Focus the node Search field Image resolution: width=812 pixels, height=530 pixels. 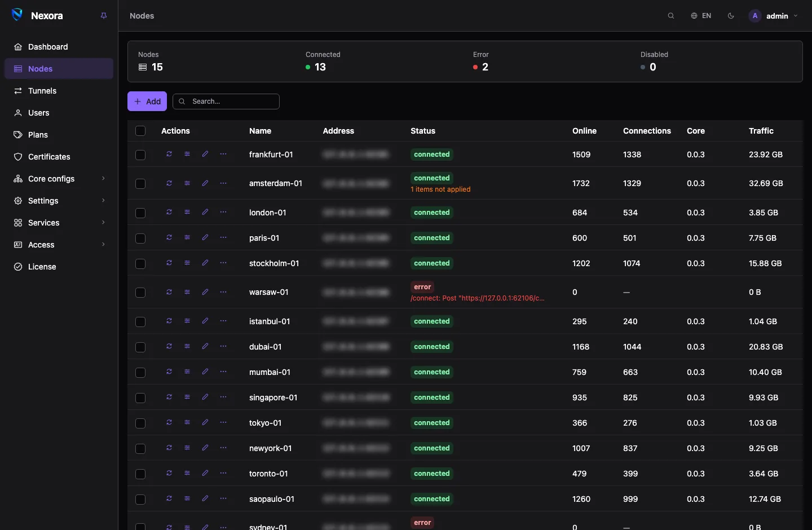(x=226, y=101)
